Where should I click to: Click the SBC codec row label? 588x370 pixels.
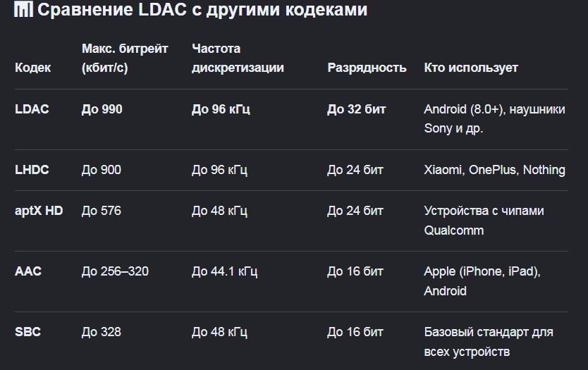pos(27,332)
